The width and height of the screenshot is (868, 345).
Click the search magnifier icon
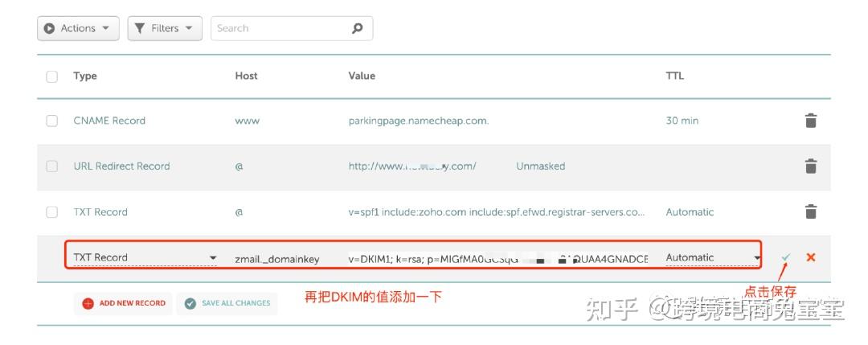[x=358, y=28]
